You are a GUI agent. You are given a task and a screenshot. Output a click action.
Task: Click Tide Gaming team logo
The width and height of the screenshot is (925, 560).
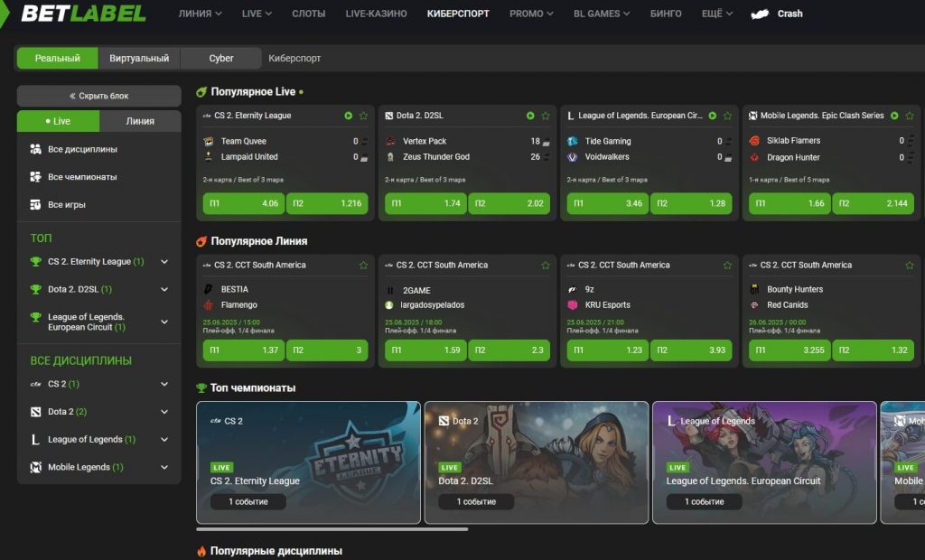[572, 141]
